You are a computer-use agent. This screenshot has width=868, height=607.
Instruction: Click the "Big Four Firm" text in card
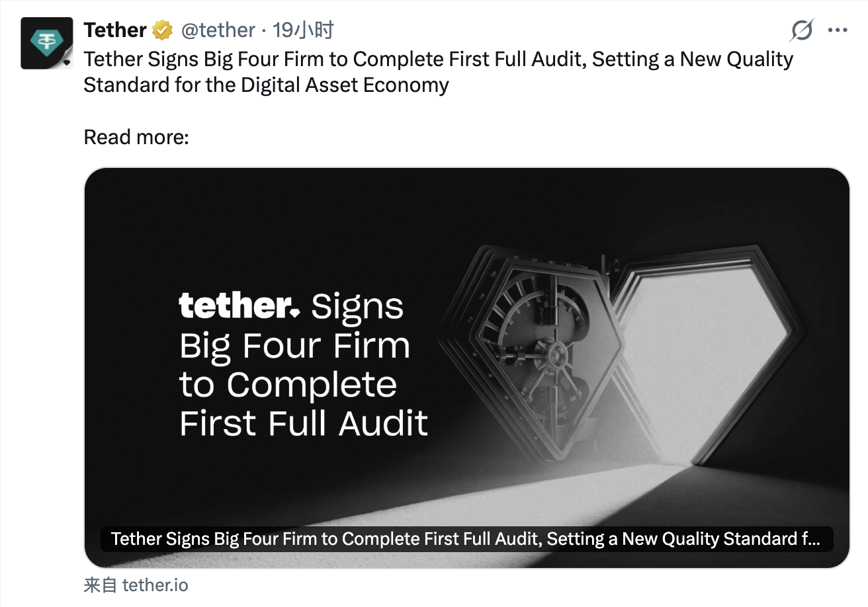pyautogui.click(x=294, y=345)
